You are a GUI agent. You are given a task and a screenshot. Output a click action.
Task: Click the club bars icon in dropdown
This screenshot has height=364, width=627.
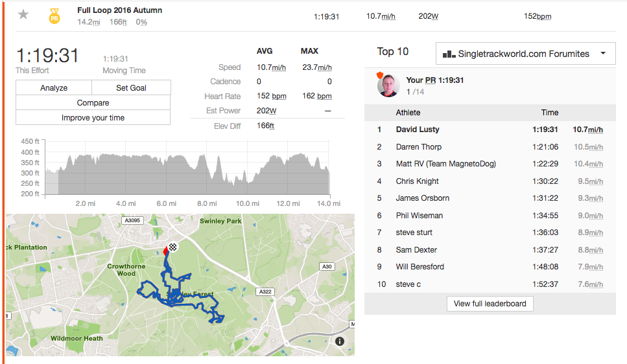[x=449, y=54]
